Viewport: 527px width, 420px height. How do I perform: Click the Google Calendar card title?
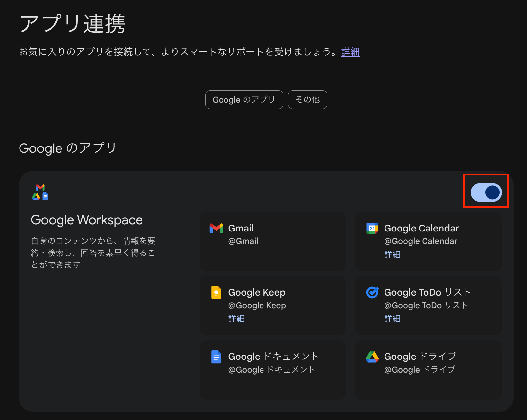422,228
